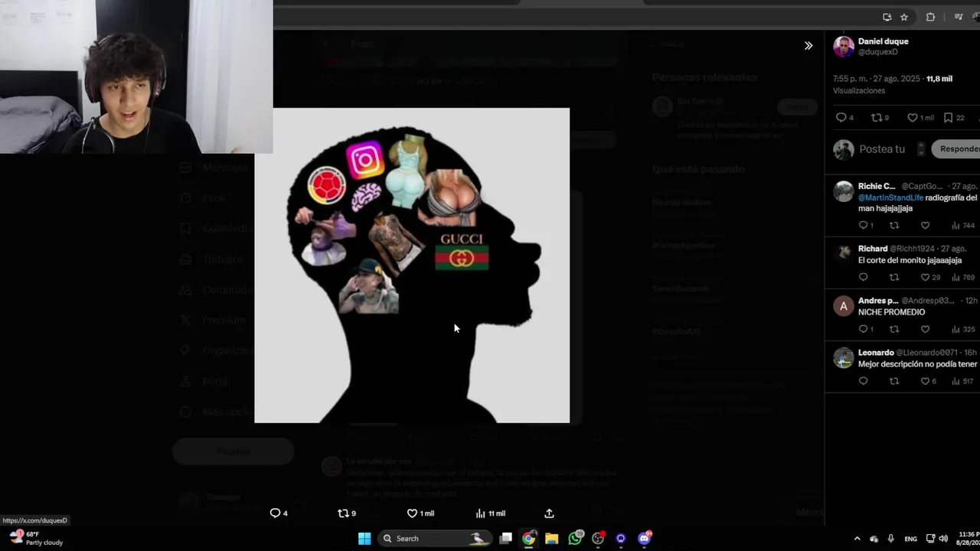Like the 'NICHE PROMEDIO' comment

tap(925, 329)
